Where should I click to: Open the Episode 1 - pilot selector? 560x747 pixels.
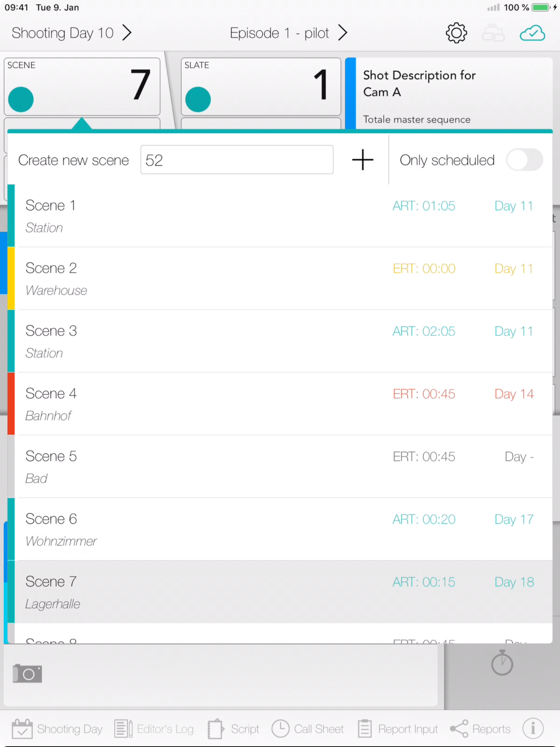click(x=288, y=33)
